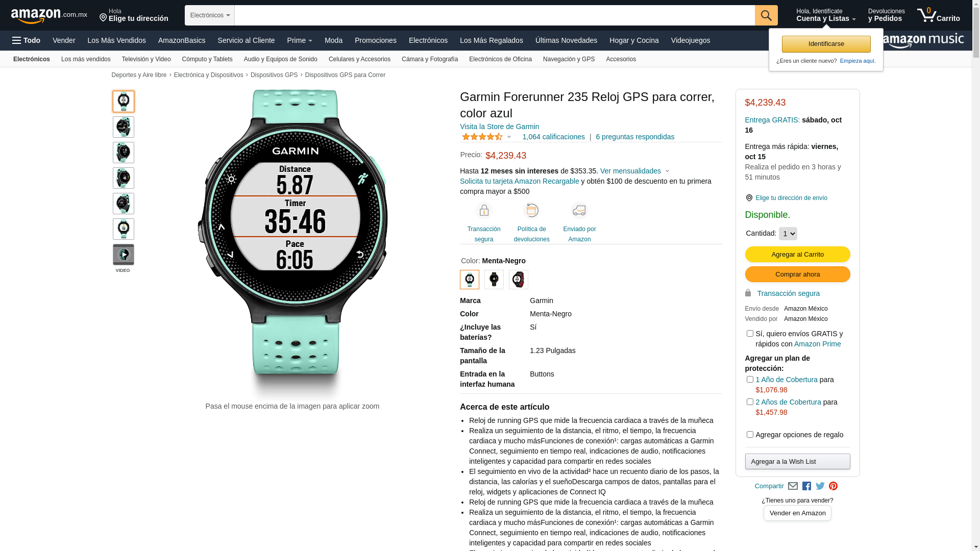
Task: Open 1,064 calificaciones reviews link
Action: point(553,137)
